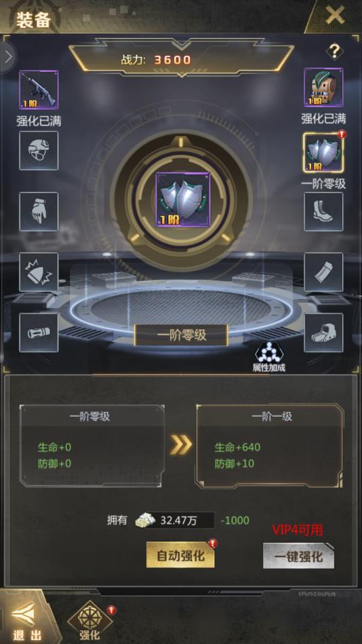
Task: Select the boots equipment slot
Action: point(323,212)
